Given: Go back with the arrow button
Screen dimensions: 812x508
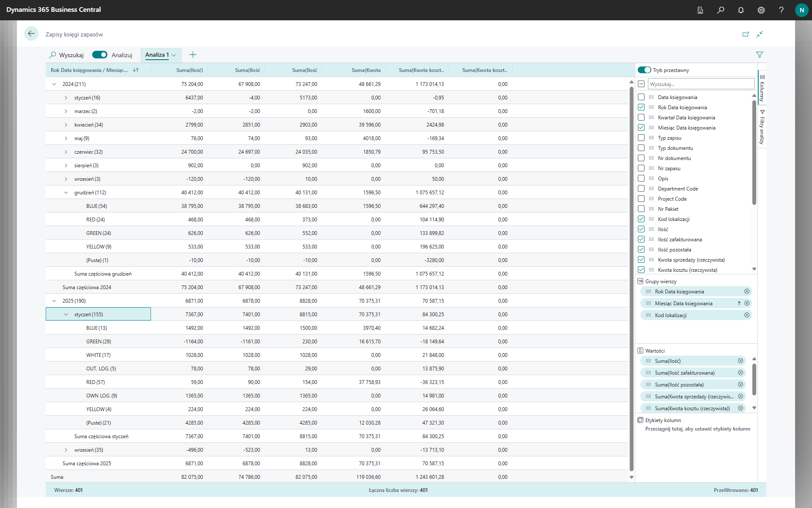Looking at the screenshot, I should pyautogui.click(x=31, y=33).
